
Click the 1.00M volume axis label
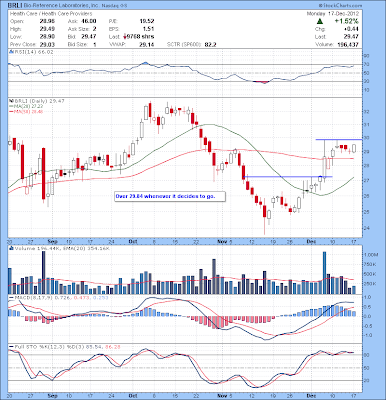[x=370, y=254]
